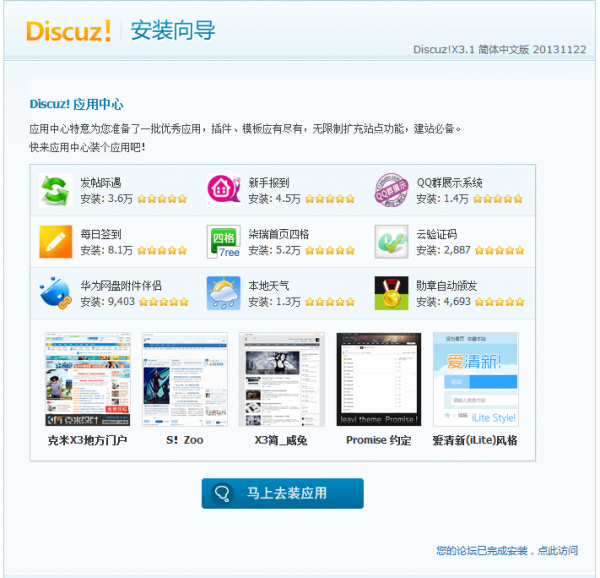Open the 每日签到 title link
The image size is (600, 578).
click(x=101, y=234)
